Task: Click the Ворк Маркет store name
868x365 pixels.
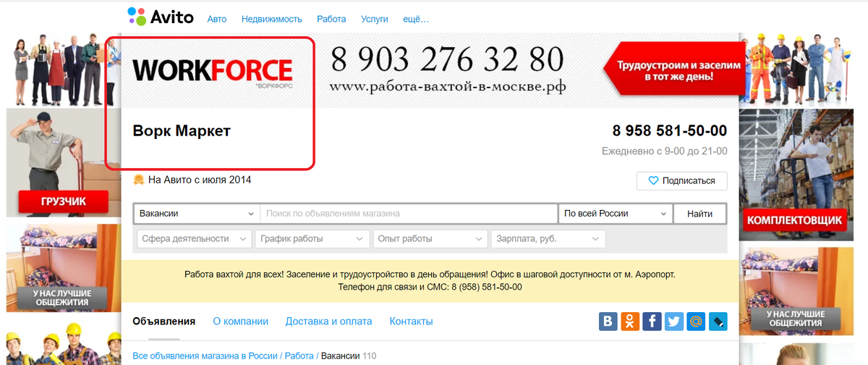Action: point(182,131)
